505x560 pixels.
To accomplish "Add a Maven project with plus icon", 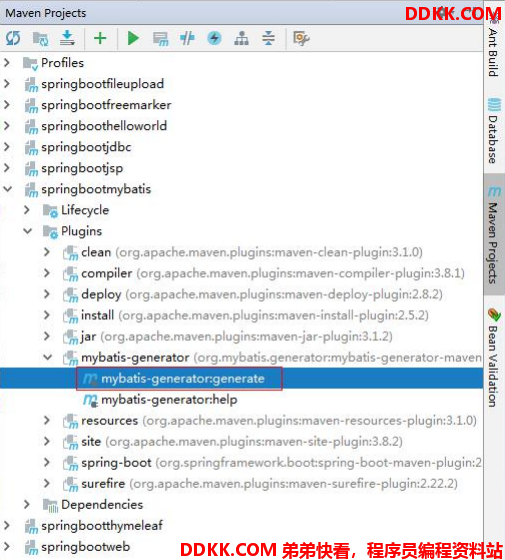I will click(x=100, y=38).
